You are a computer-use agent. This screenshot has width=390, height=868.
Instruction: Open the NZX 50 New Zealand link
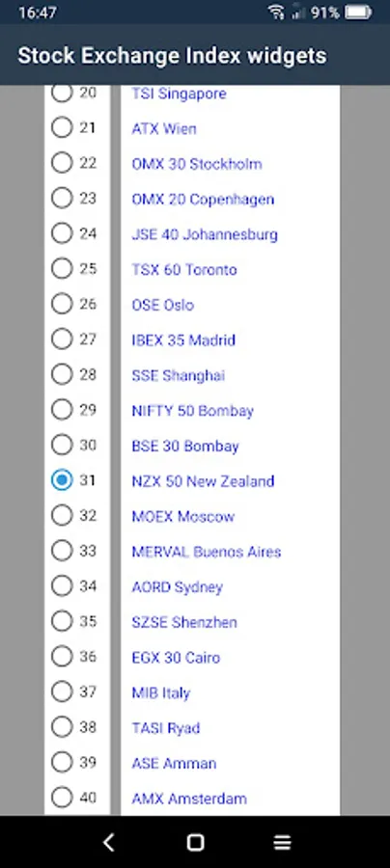(x=203, y=481)
